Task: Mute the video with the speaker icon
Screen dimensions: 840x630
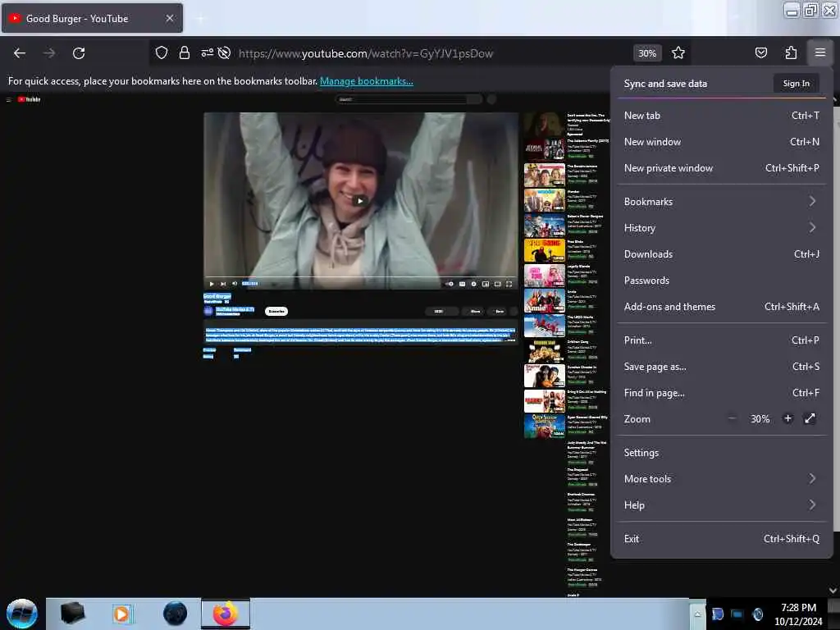Action: click(234, 284)
